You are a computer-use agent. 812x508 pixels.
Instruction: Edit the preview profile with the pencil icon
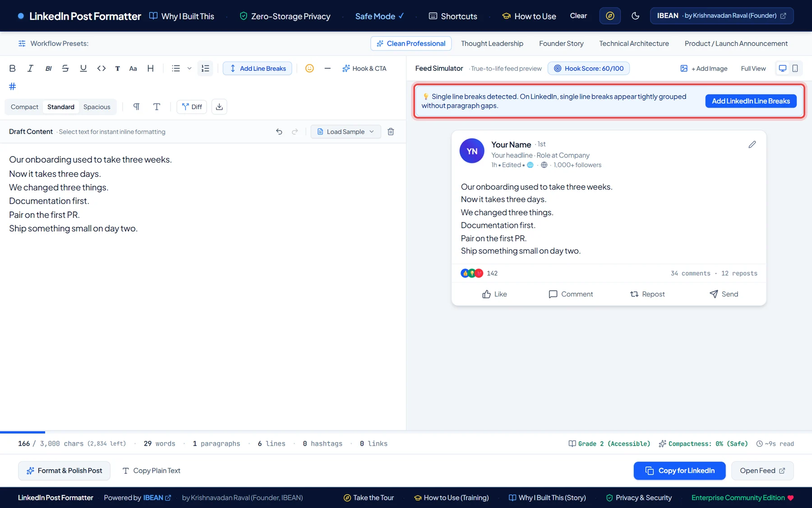pos(752,144)
